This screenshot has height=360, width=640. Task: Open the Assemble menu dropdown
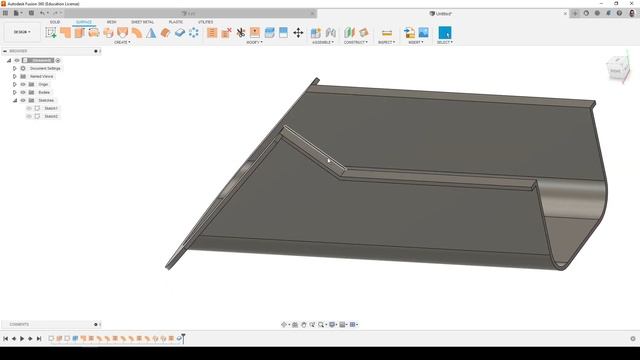point(323,42)
